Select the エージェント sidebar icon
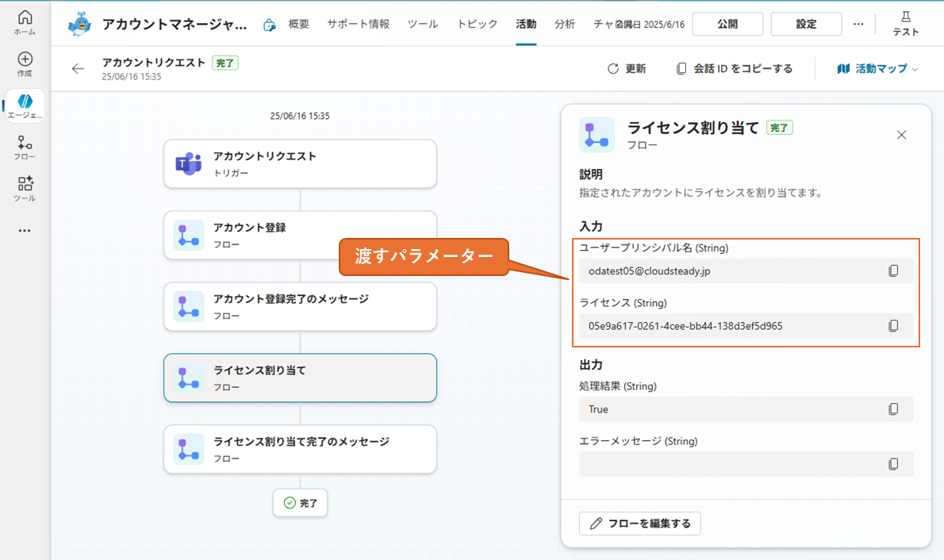 [25, 102]
